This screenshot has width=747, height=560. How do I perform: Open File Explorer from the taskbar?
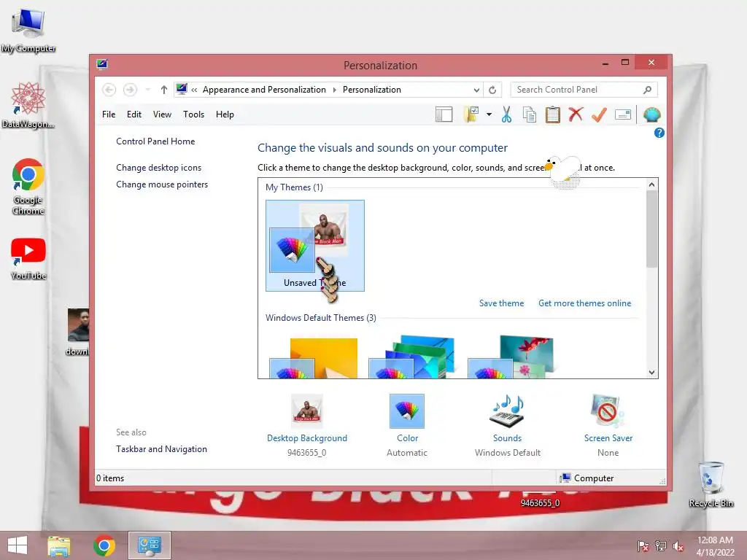click(x=59, y=545)
